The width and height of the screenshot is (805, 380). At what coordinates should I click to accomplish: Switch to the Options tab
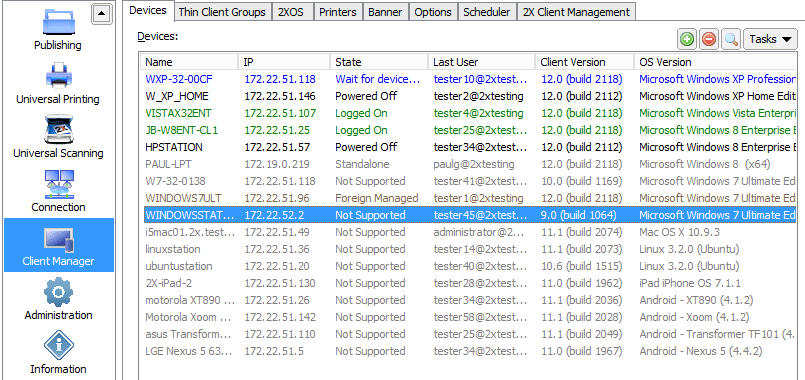(433, 12)
